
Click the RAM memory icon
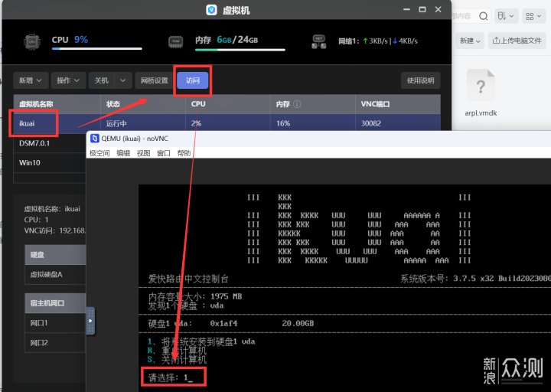click(x=176, y=42)
